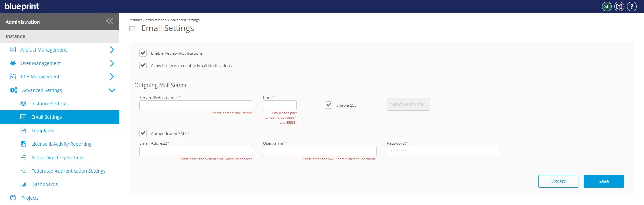Click the Templates document icon
The image size is (644, 205).
pyautogui.click(x=23, y=130)
